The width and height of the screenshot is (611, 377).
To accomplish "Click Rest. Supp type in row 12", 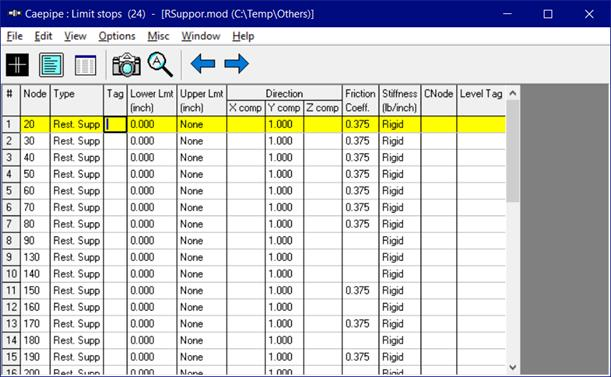I will coord(77,307).
